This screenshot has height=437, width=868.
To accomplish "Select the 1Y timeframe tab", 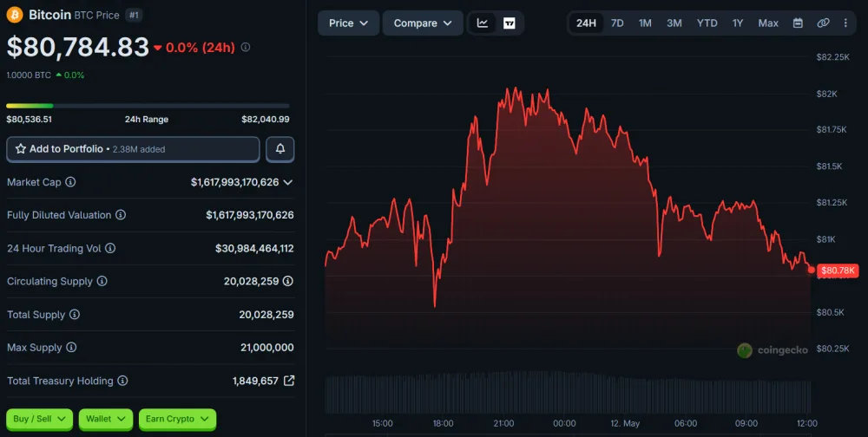I will tap(738, 23).
